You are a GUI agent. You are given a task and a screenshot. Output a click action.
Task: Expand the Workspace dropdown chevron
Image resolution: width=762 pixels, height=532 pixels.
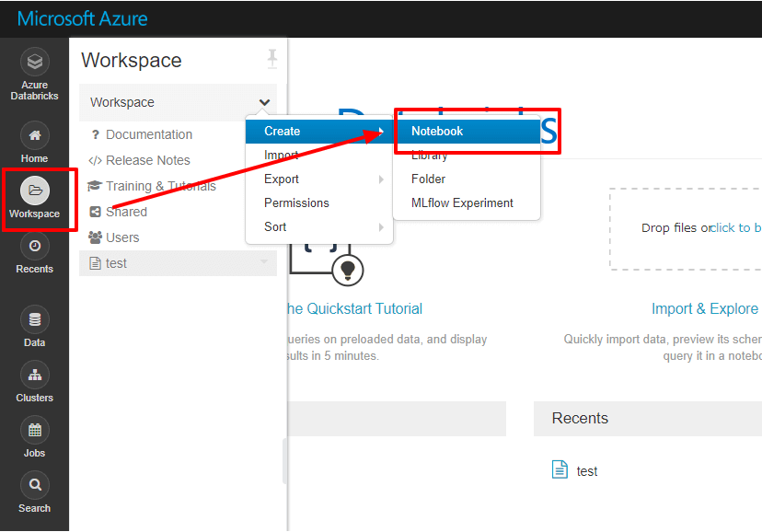pyautogui.click(x=264, y=102)
